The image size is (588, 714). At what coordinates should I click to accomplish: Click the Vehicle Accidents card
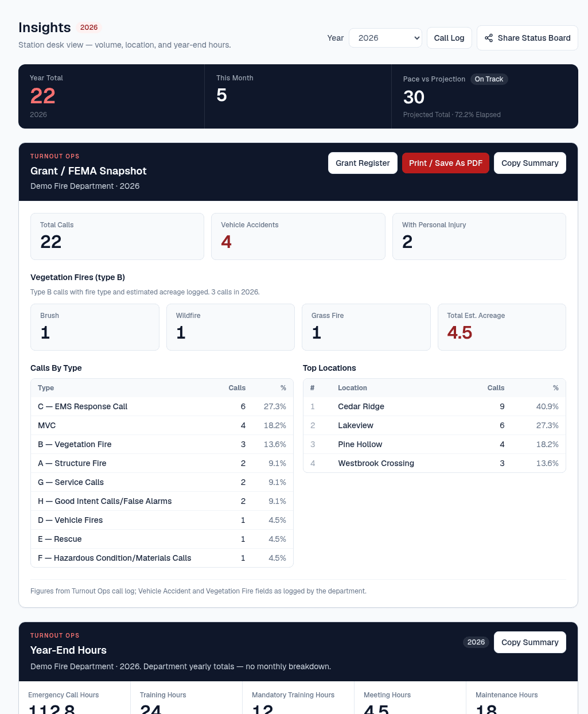tap(298, 236)
